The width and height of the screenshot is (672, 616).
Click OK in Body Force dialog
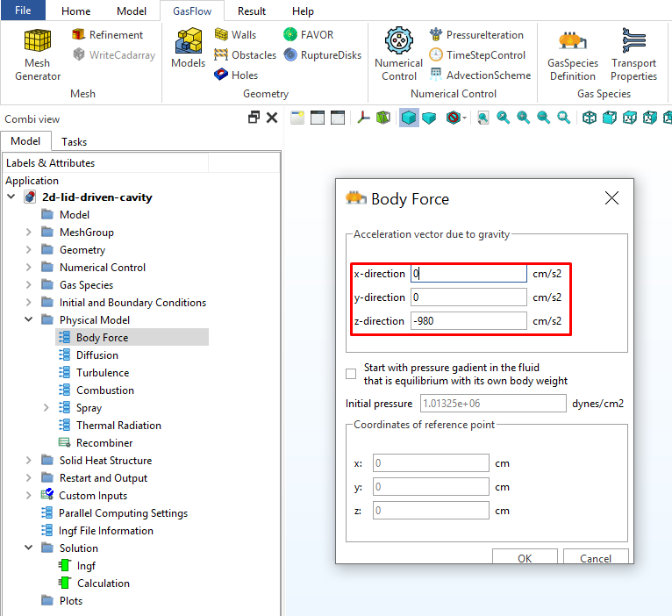click(525, 558)
